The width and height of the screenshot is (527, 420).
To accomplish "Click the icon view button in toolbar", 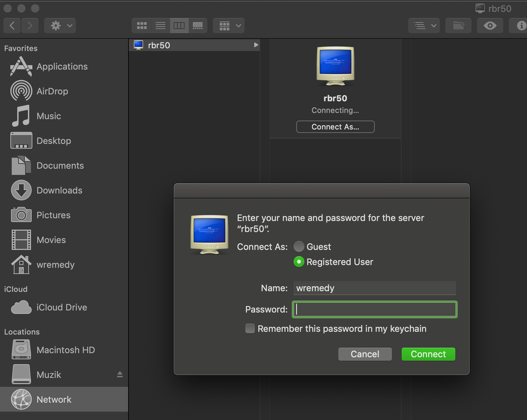I will pyautogui.click(x=142, y=25).
